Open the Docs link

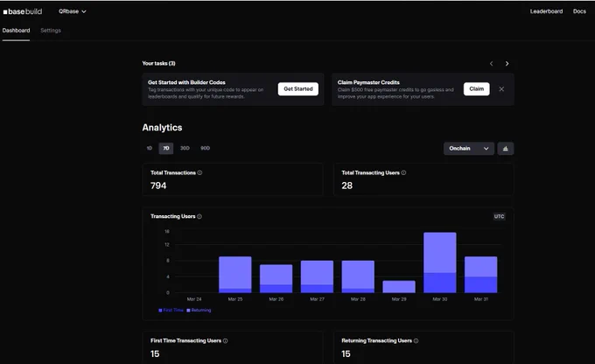579,11
